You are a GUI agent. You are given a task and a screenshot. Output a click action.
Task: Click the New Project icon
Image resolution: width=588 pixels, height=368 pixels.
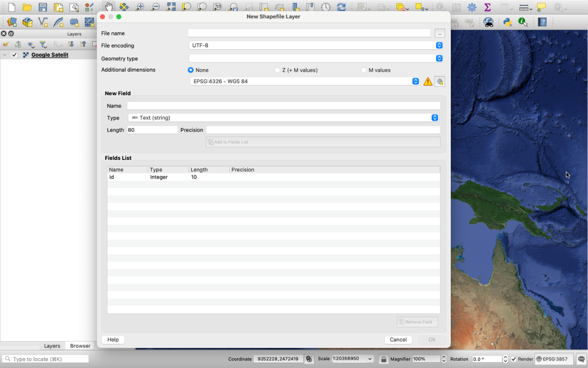click(12, 7)
